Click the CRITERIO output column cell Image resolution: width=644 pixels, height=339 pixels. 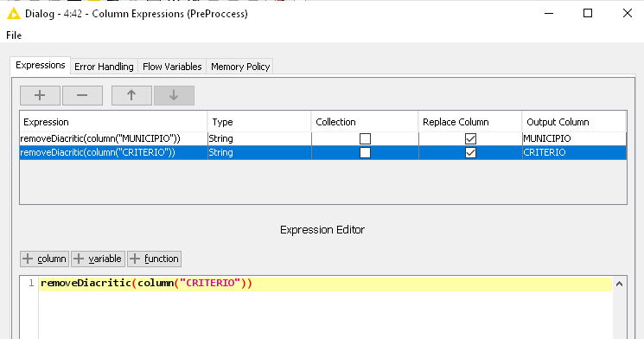click(574, 153)
